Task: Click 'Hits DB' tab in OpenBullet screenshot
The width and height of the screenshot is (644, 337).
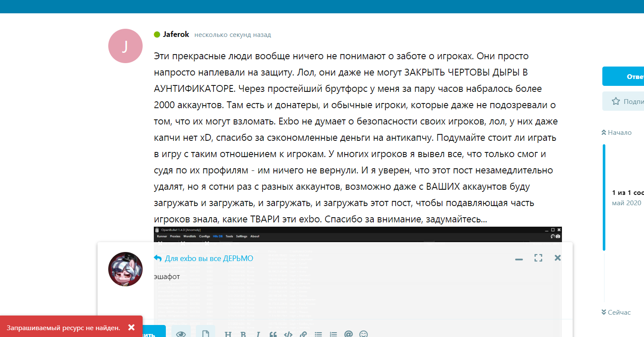Action: [217, 237]
